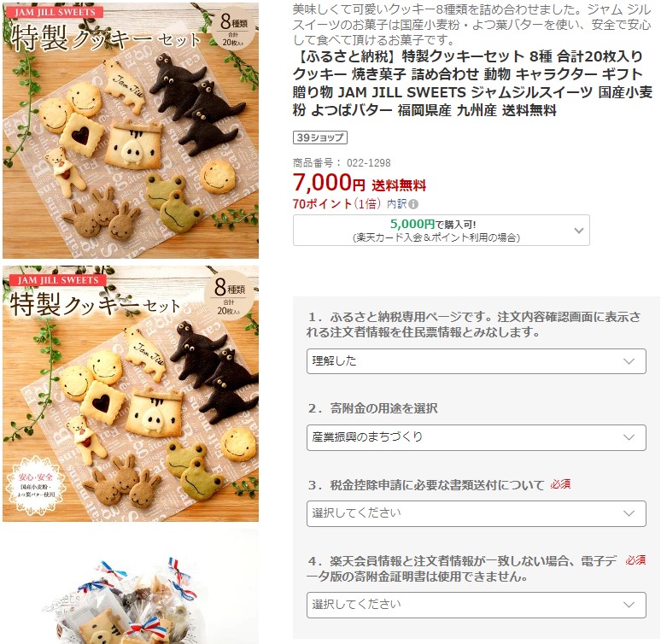The height and width of the screenshot is (644, 661).
Task: Click the 7,000円 price
Action: coord(329,183)
